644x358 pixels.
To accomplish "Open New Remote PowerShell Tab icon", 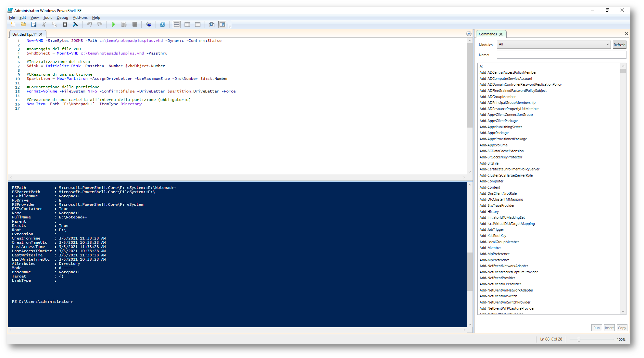I will (148, 24).
